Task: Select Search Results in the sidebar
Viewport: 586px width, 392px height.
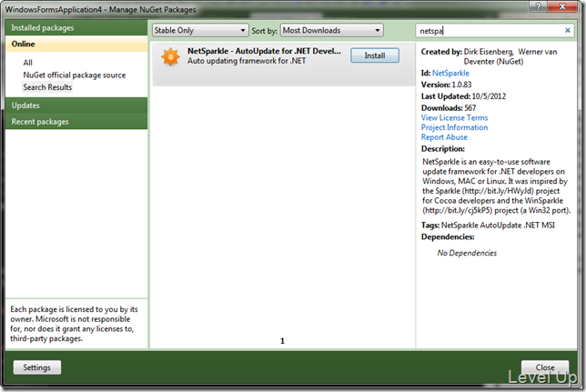Action: [47, 87]
